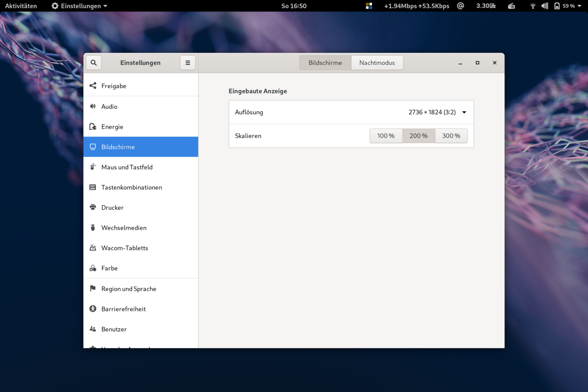The width and height of the screenshot is (588, 392).
Task: Close the Einstellungen window
Action: click(495, 63)
